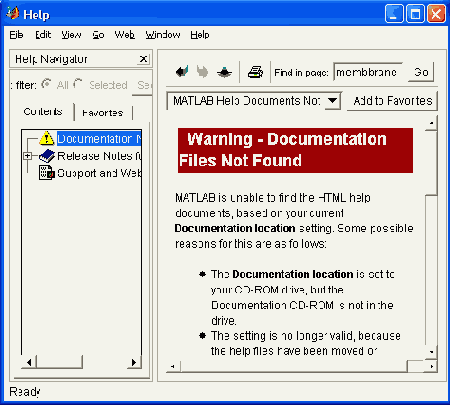The image size is (450, 405).
Task: Click Add to Favorites button
Action: pyautogui.click(x=392, y=101)
